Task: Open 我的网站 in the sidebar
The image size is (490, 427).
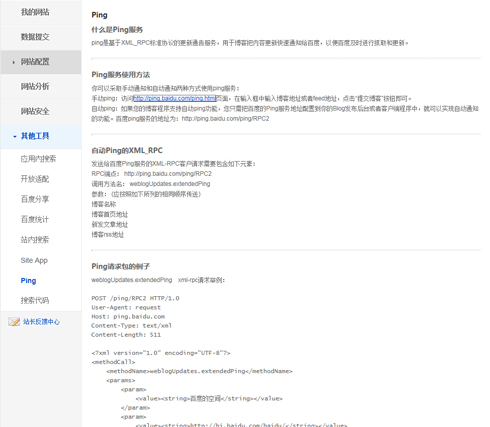Action: (35, 12)
